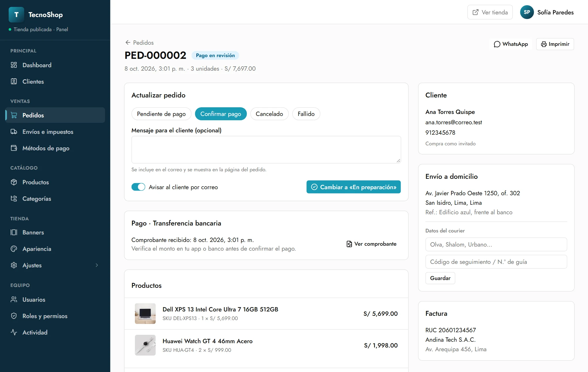Open the Dell XPS 13 thumbnail
The height and width of the screenshot is (372, 588).
click(145, 314)
